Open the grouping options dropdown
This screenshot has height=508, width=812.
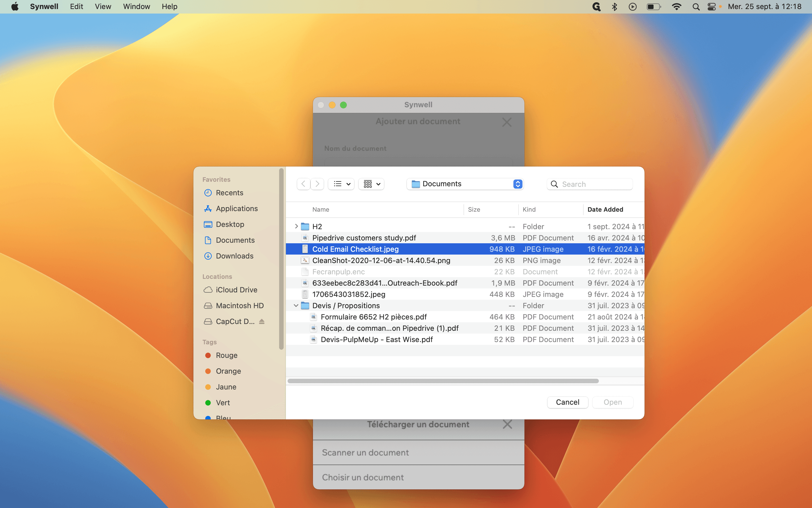click(371, 184)
